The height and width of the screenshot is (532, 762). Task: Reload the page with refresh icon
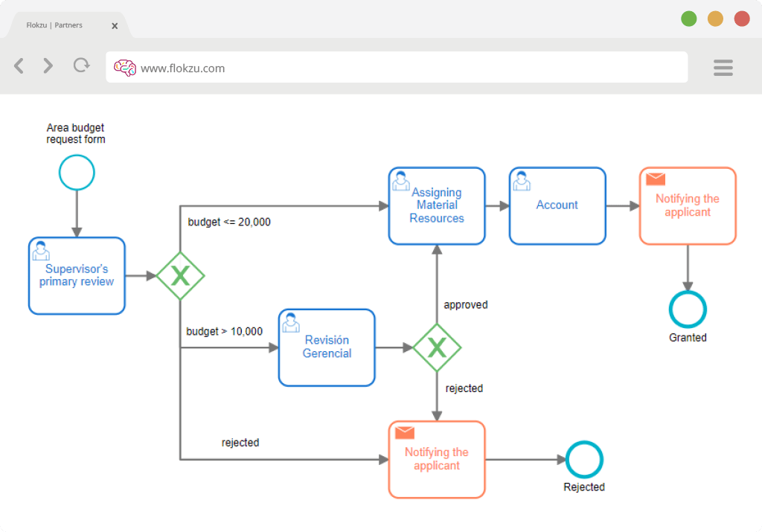(82, 65)
